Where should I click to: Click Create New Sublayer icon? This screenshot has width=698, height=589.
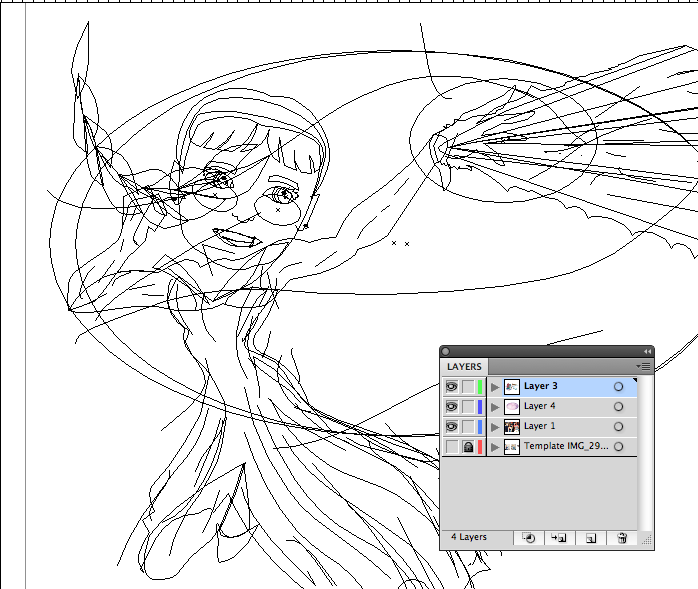click(560, 538)
